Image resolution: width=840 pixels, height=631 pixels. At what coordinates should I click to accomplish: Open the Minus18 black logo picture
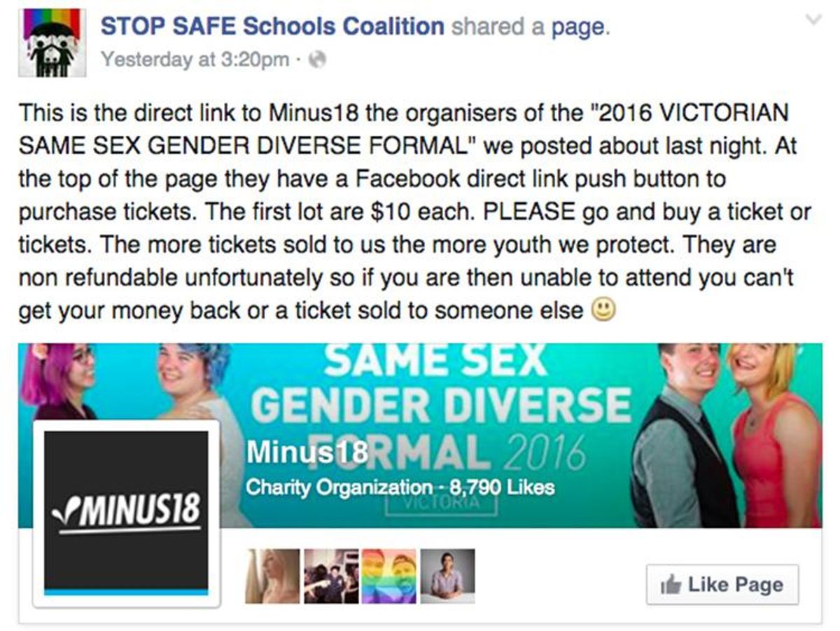coord(126,512)
